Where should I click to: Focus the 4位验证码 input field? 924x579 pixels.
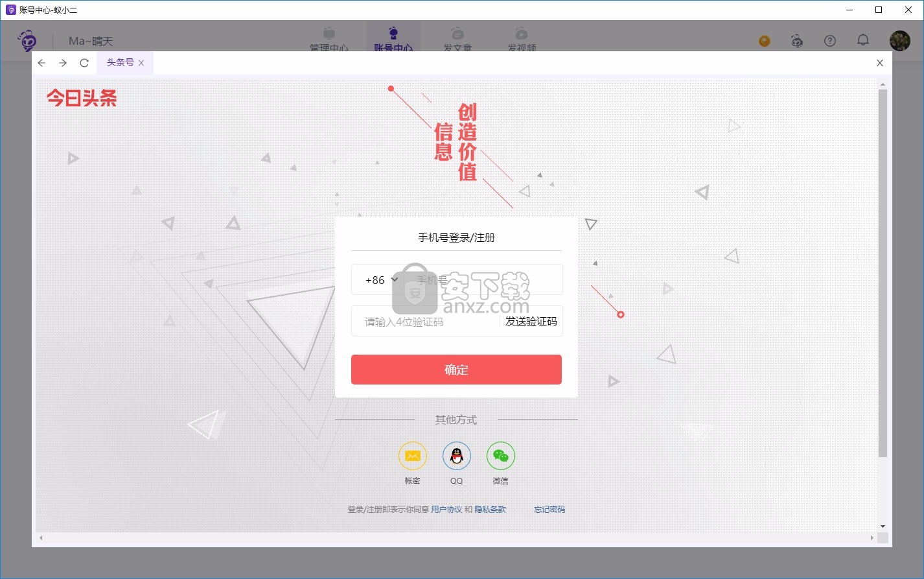[425, 322]
